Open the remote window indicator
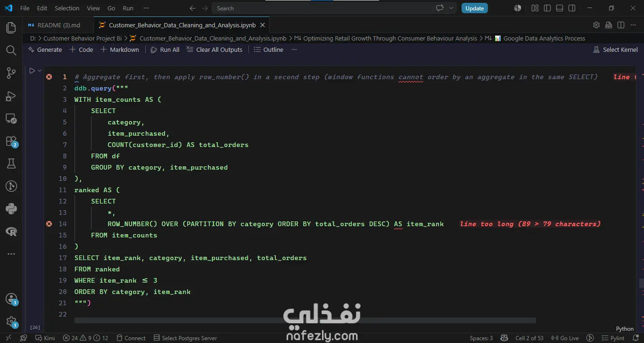The height and width of the screenshot is (343, 644). 8,338
